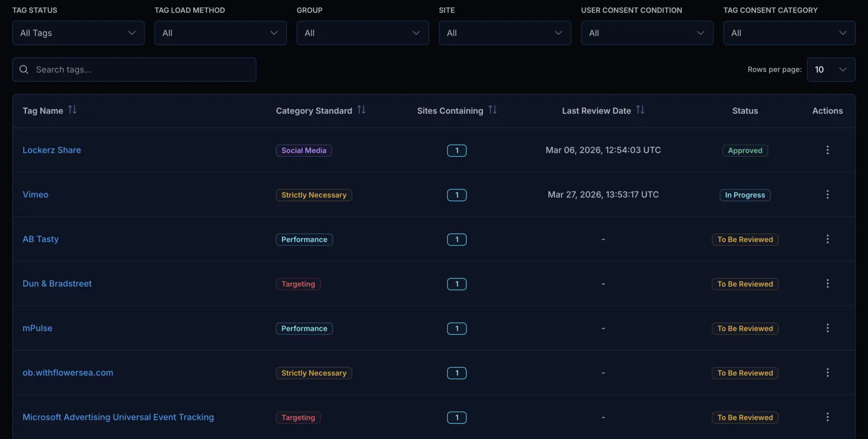
Task: Click In Progress status for Vimeo
Action: (745, 195)
